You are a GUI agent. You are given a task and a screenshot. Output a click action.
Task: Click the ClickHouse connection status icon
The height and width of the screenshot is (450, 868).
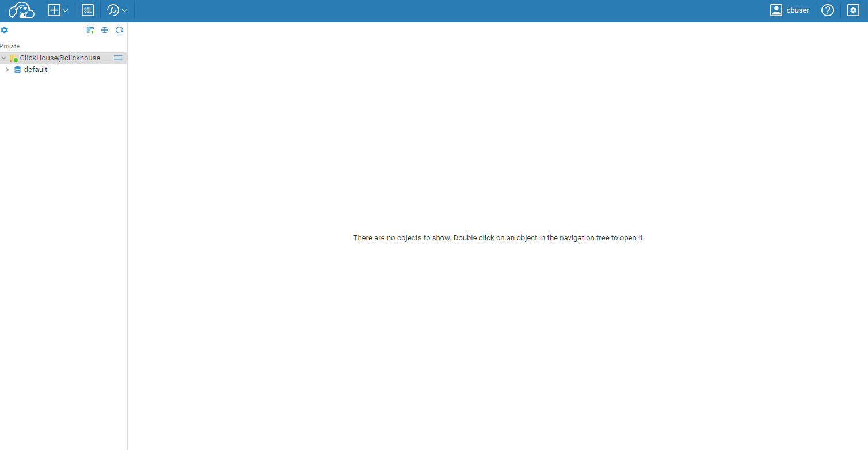coord(14,58)
